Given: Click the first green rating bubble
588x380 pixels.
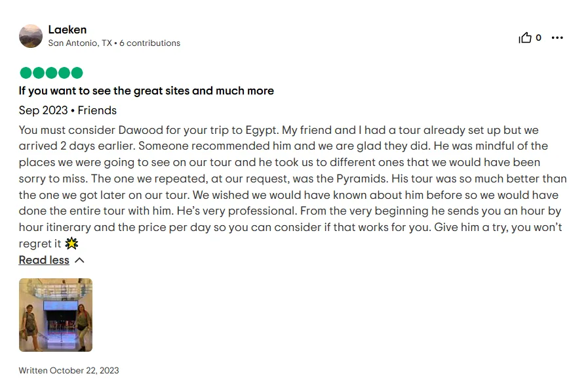Looking at the screenshot, I should coord(26,73).
